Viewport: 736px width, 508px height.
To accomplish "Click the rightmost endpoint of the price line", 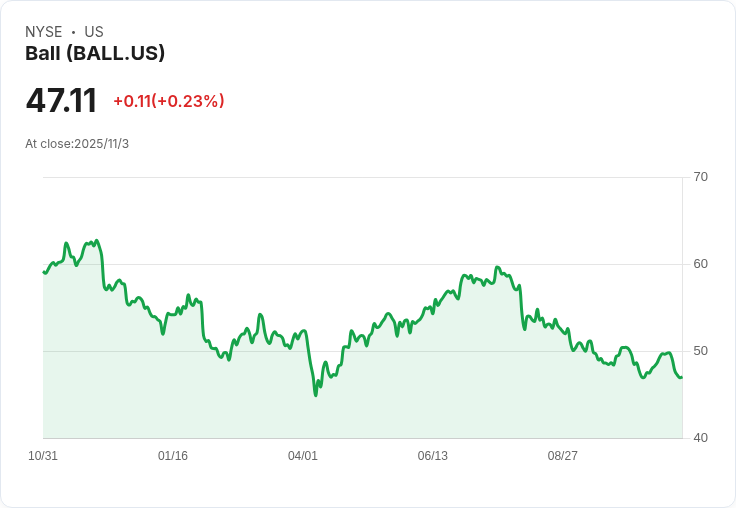I will 681,377.
